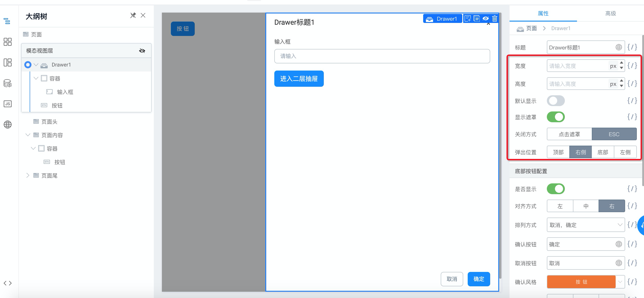Bind confirm style with expression braces icon

(632, 282)
